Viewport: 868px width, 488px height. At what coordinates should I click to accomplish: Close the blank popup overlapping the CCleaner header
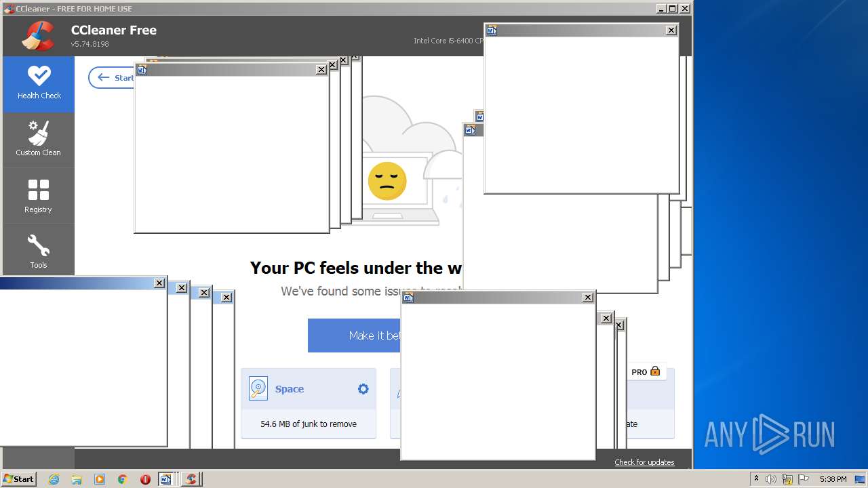(x=671, y=30)
